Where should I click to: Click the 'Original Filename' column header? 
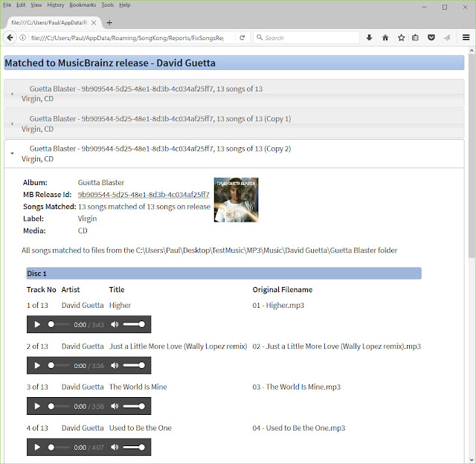tap(283, 289)
